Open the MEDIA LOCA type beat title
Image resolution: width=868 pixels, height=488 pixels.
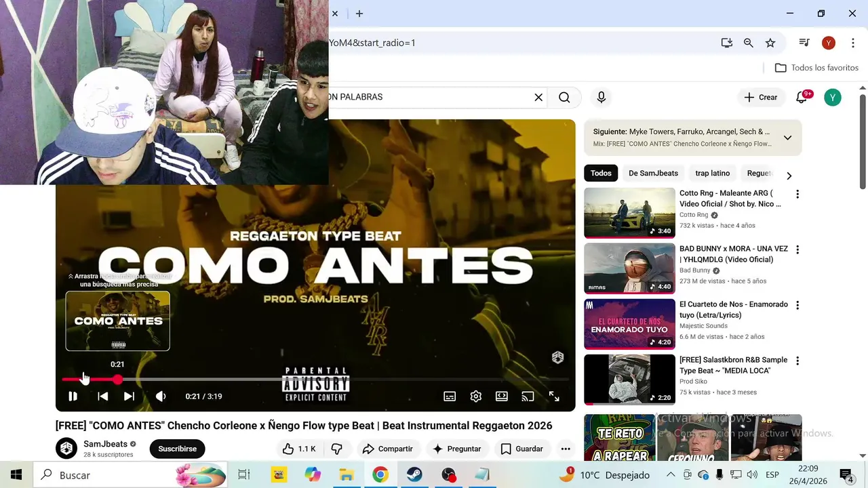coord(734,365)
